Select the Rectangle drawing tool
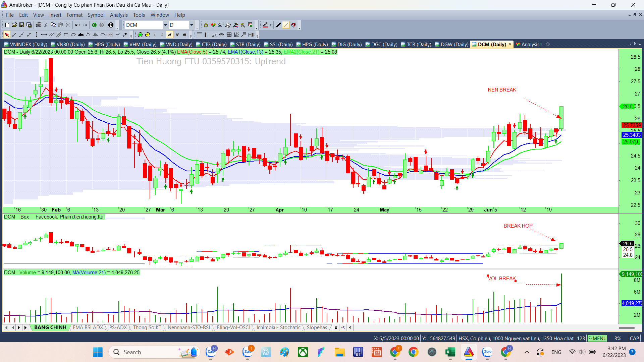 [66, 35]
